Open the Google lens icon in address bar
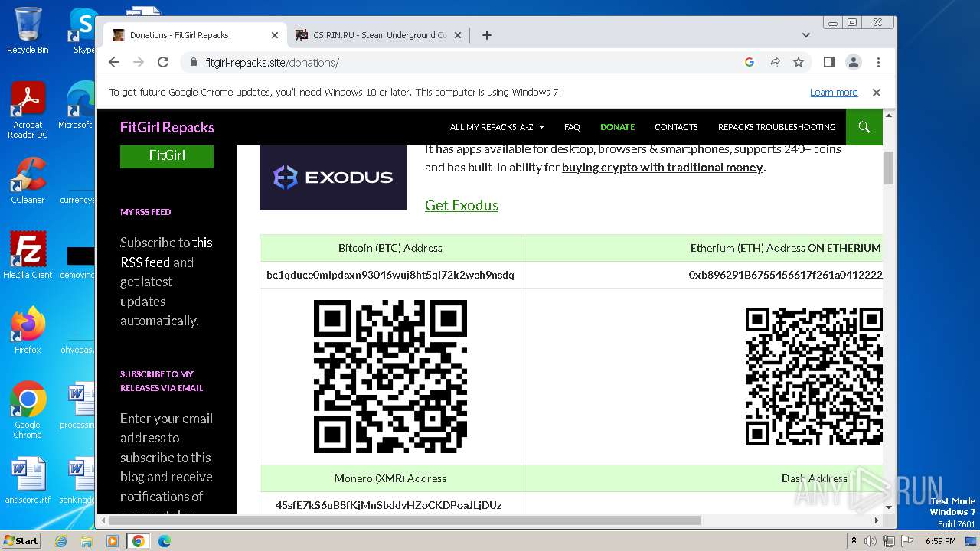Image resolution: width=980 pixels, height=551 pixels. [750, 62]
